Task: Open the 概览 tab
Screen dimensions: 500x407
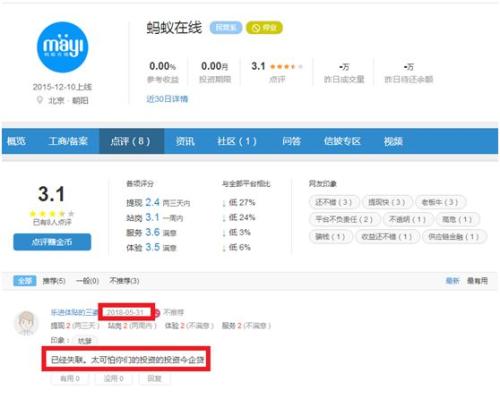Action: (x=16, y=141)
